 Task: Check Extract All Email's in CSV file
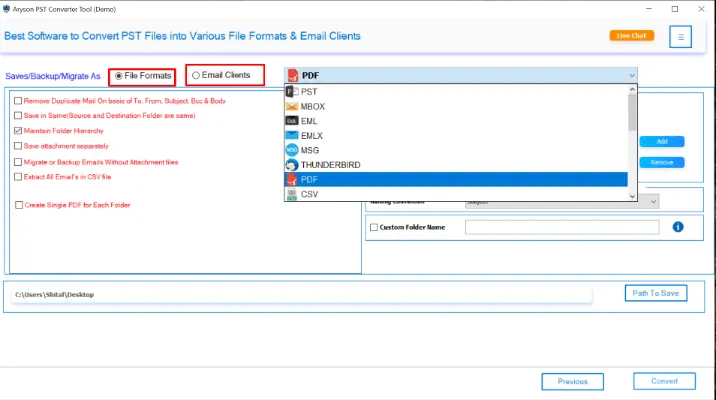[18, 177]
